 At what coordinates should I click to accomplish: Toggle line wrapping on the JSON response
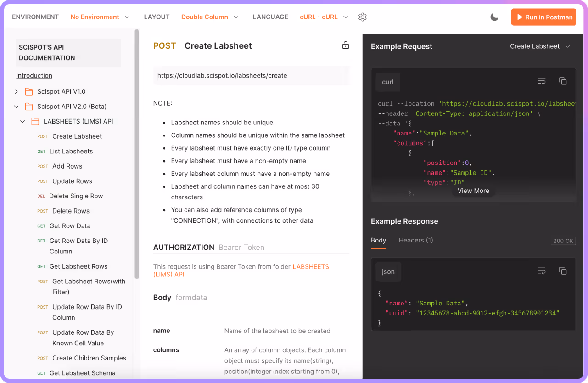542,271
